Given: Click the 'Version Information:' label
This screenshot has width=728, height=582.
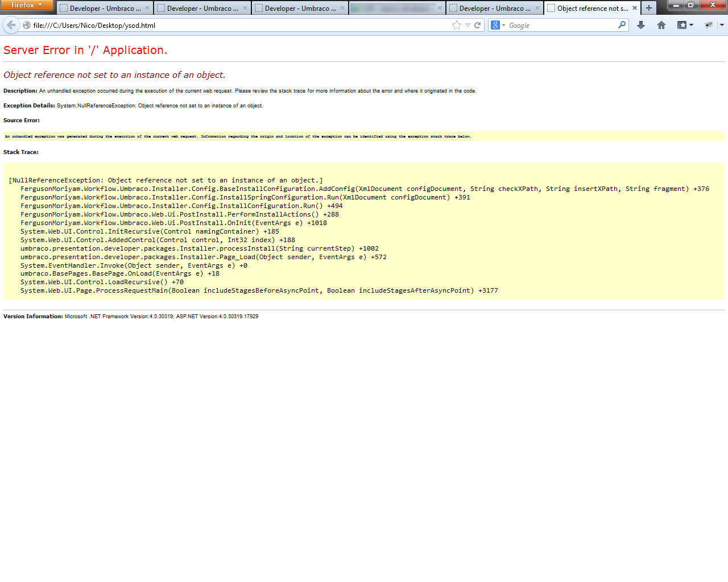Looking at the screenshot, I should point(33,317).
